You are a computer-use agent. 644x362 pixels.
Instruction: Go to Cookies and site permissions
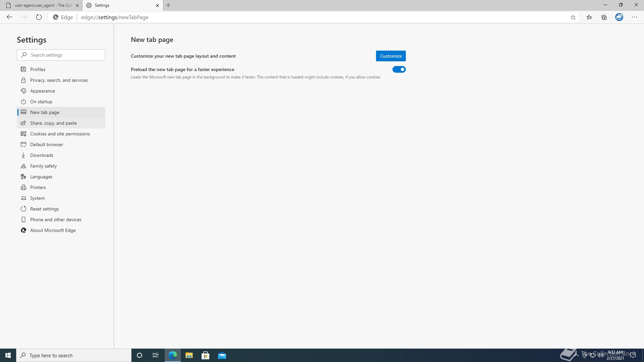pos(60,134)
